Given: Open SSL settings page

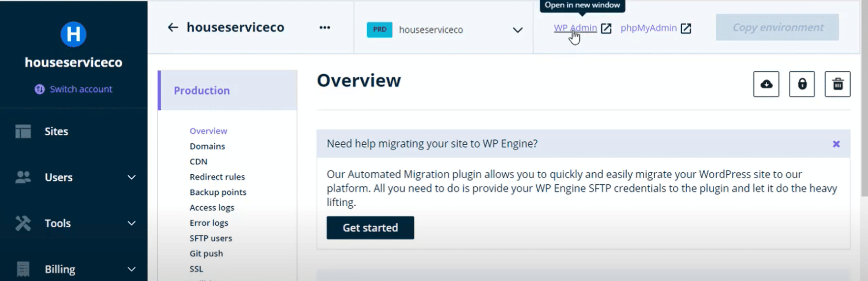Looking at the screenshot, I should tap(196, 269).
